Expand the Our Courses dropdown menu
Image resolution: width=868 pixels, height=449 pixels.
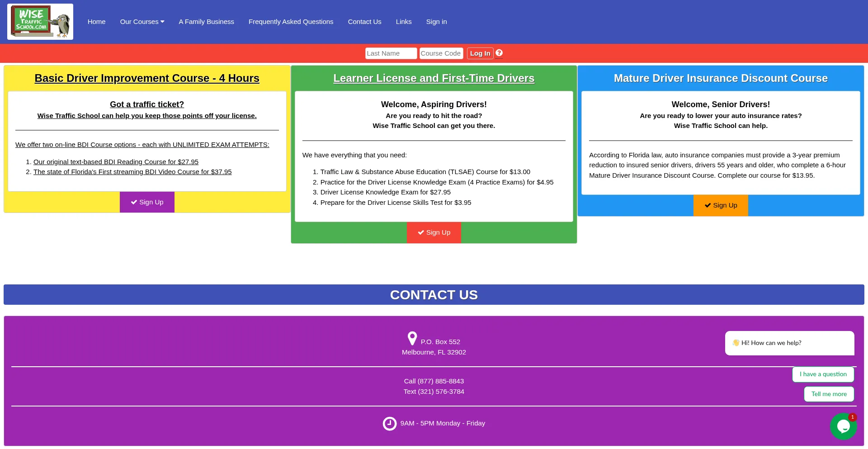pos(142,22)
